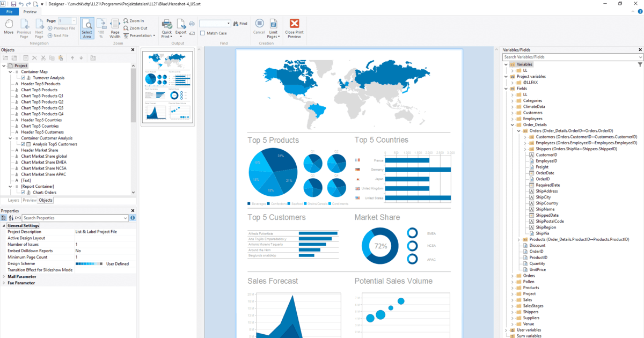This screenshot has width=644, height=338.
Task: Expand the Mail Parameter property group
Action: click(x=4, y=277)
